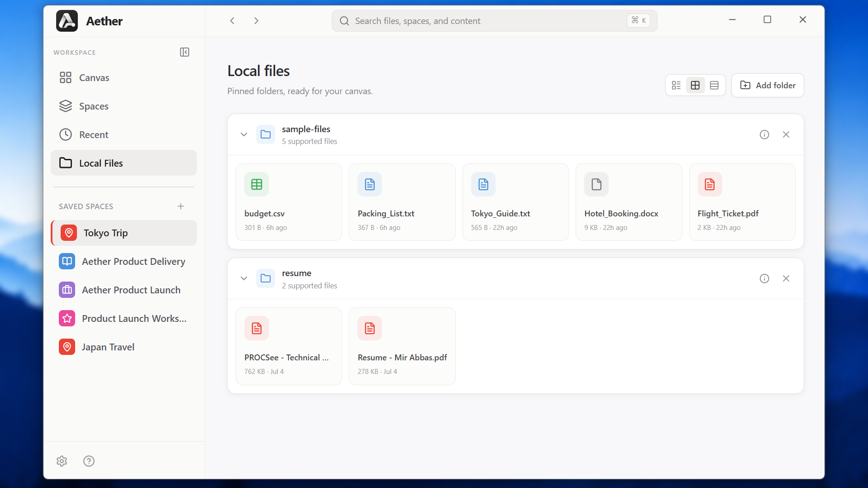Switch to compact list view toggle
The width and height of the screenshot is (868, 488).
tap(676, 85)
